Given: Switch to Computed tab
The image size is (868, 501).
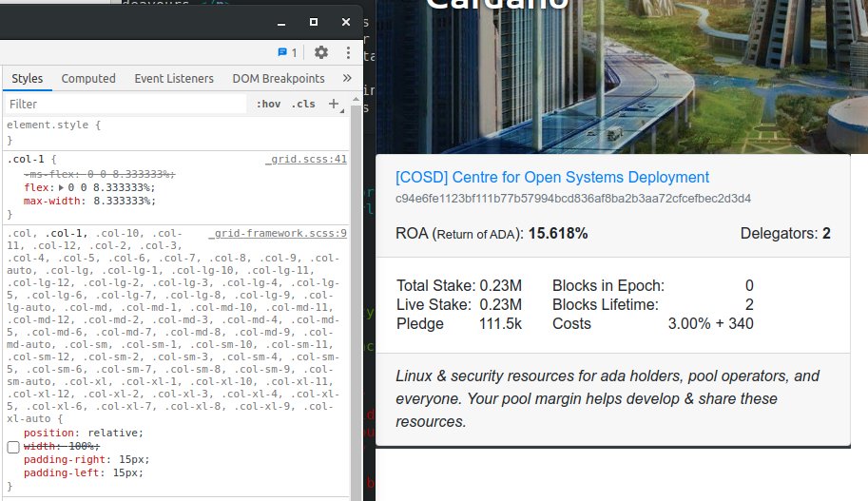Looking at the screenshot, I should (88, 79).
